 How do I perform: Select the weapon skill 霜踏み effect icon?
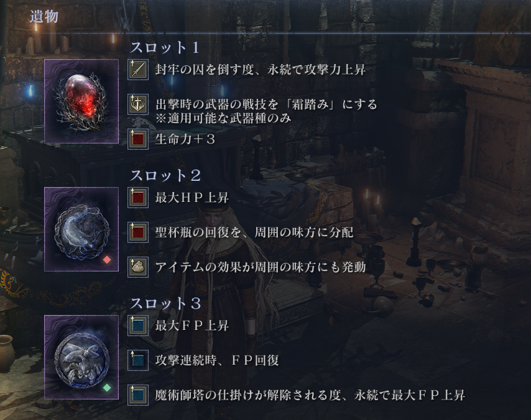[x=138, y=104]
